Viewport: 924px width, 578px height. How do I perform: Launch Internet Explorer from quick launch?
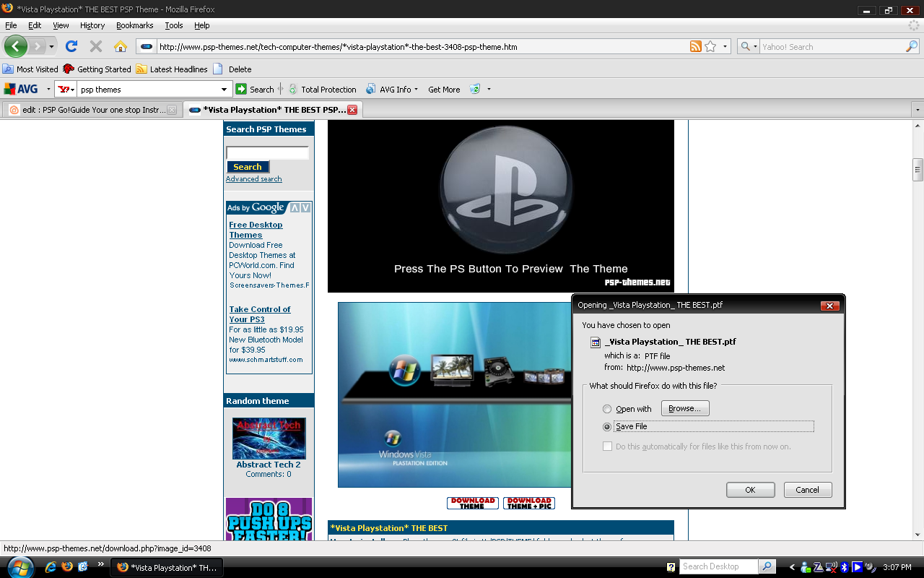click(51, 566)
